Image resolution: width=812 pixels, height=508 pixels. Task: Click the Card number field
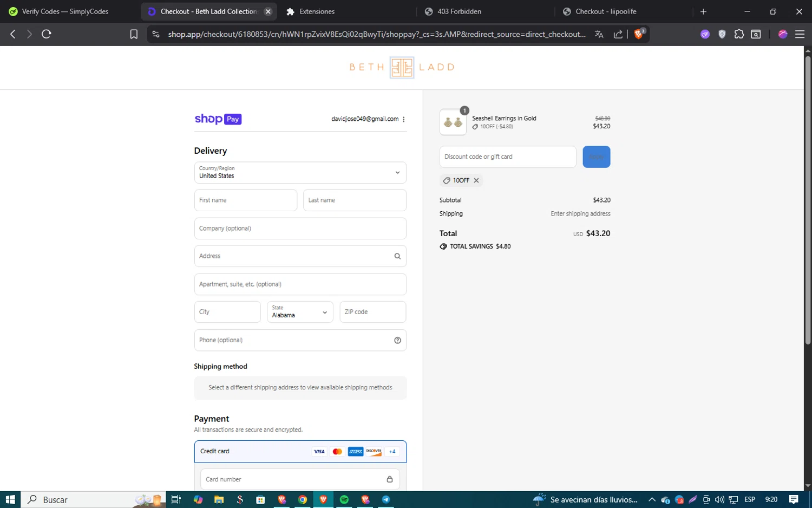pos(300,479)
